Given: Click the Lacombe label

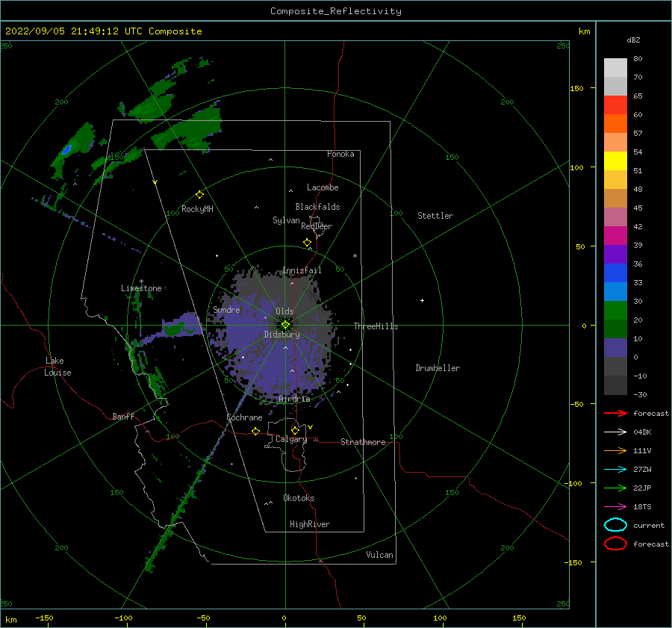Looking at the screenshot, I should (323, 187).
